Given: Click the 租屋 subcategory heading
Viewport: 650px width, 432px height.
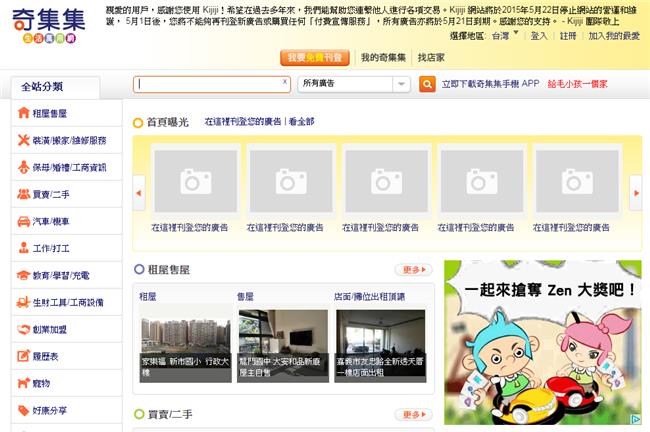Looking at the screenshot, I should [148, 296].
